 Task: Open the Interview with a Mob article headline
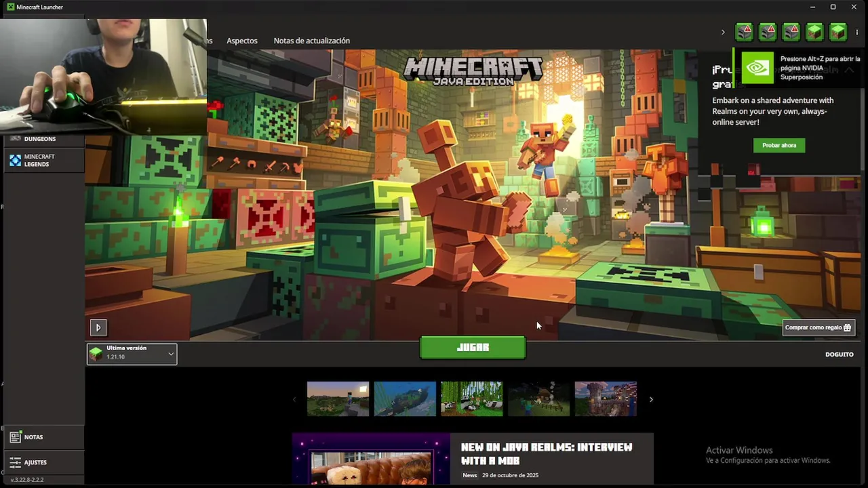tap(547, 453)
